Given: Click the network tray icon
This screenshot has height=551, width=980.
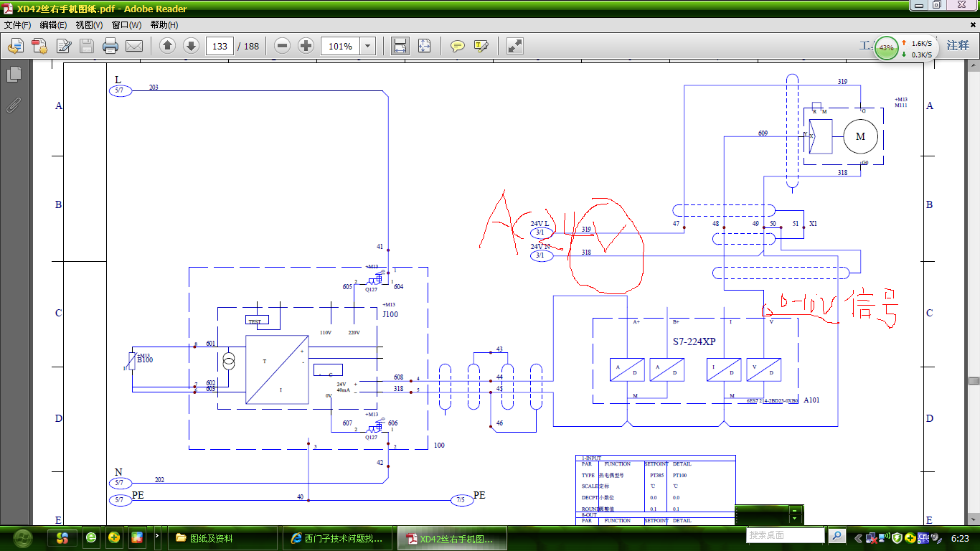Looking at the screenshot, I should (871, 538).
